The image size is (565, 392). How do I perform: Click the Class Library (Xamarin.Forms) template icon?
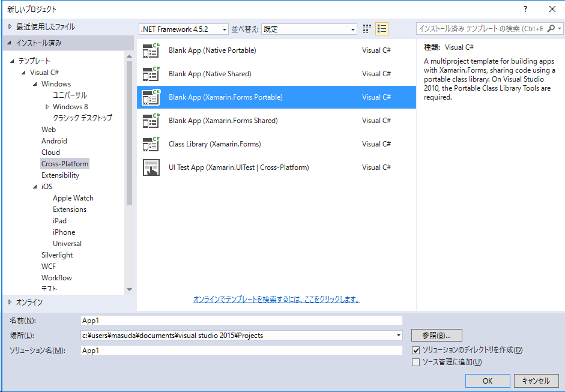151,144
